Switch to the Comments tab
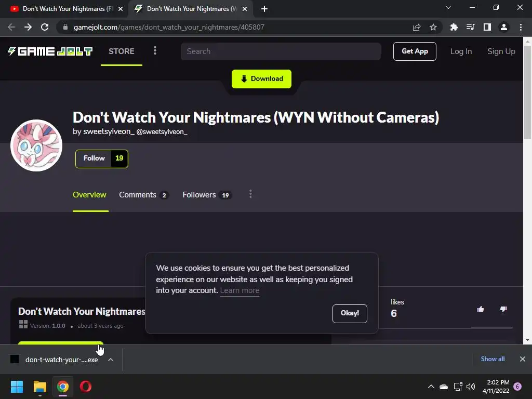532x399 pixels. 144,195
